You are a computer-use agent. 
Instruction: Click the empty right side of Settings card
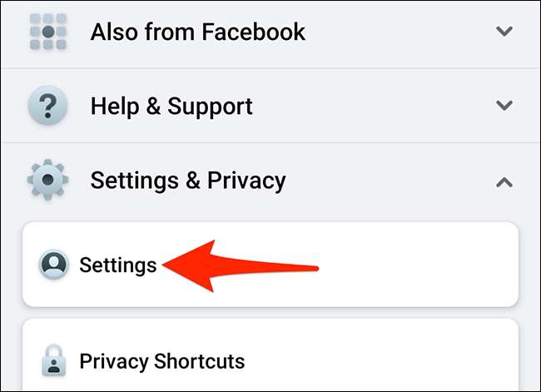pos(418,265)
